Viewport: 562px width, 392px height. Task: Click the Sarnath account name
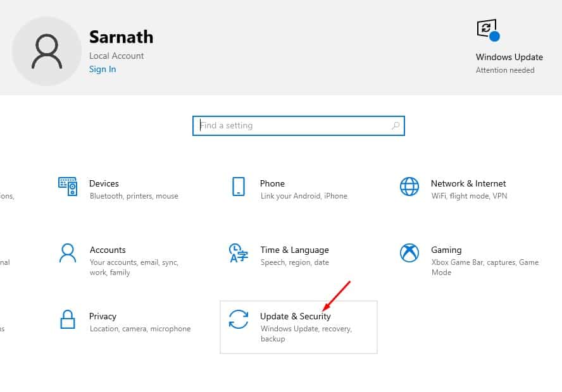[121, 37]
